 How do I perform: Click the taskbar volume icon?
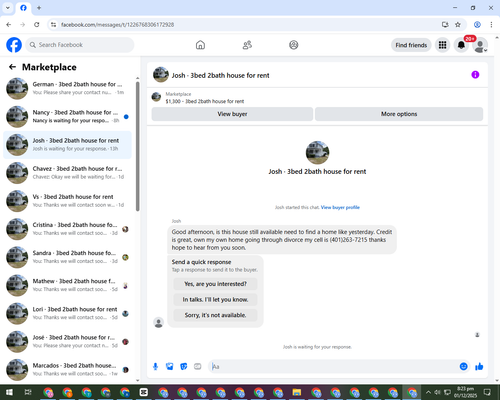pyautogui.click(x=438, y=392)
